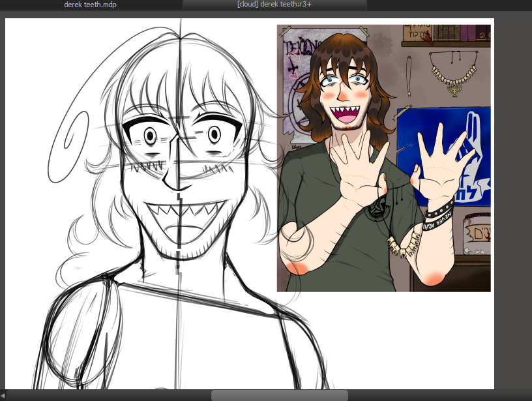Click the colored reference character's face
532x401 pixels.
[346, 91]
